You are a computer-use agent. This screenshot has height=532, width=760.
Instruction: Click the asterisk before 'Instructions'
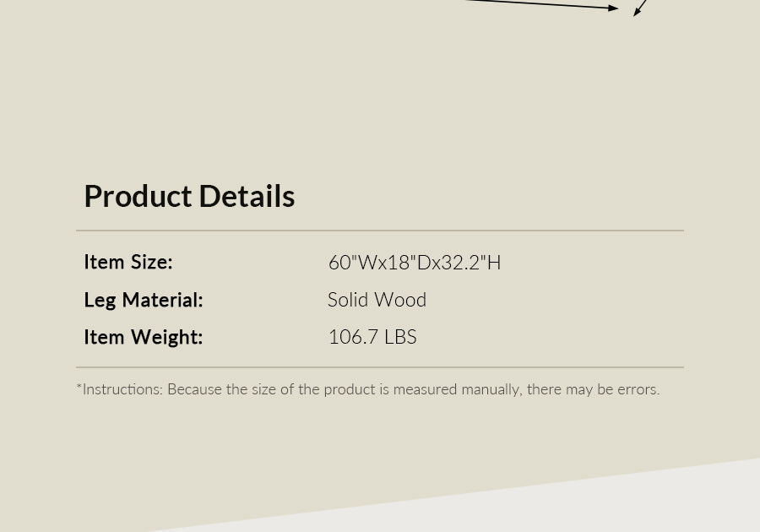[79, 388]
